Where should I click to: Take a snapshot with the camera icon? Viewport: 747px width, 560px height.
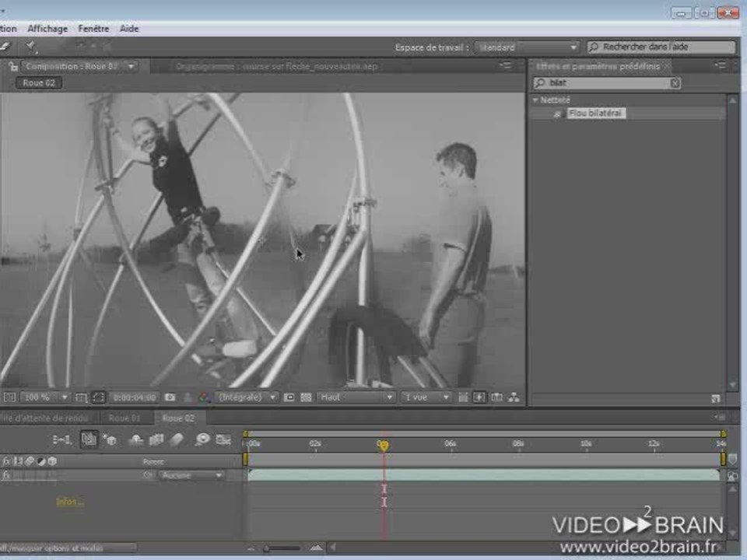tap(170, 397)
